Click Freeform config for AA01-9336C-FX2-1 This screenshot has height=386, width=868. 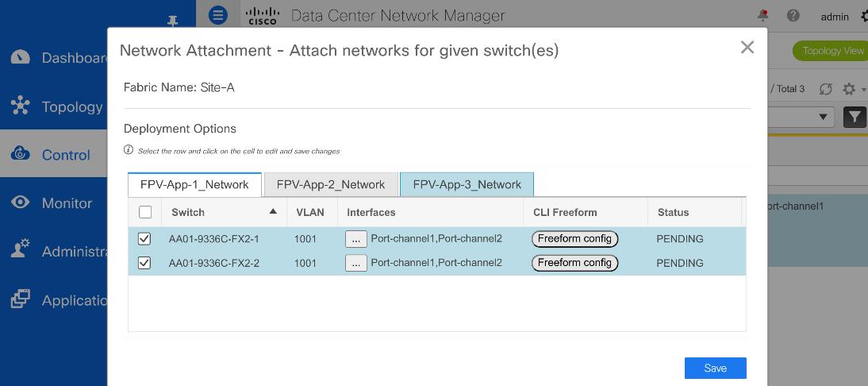click(x=574, y=238)
